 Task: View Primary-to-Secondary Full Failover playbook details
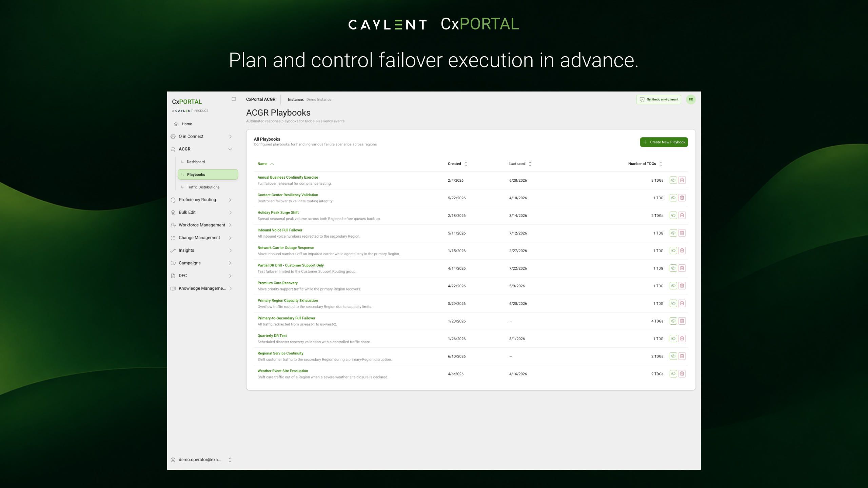(673, 321)
